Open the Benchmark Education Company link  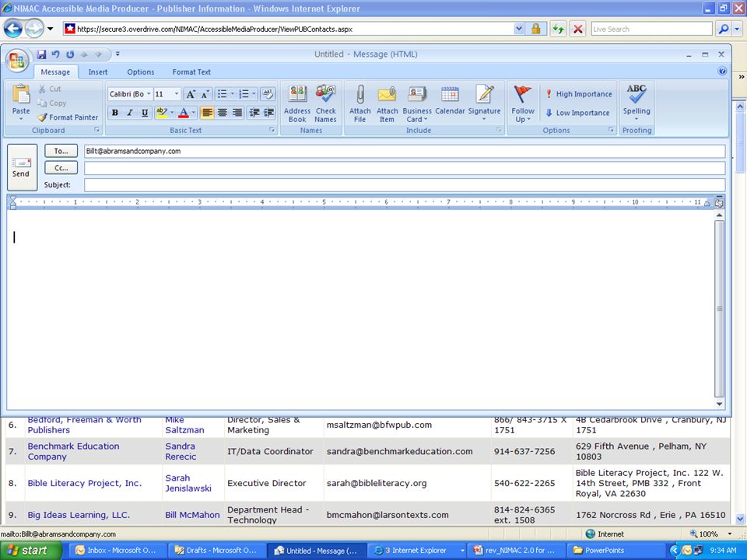coord(73,451)
